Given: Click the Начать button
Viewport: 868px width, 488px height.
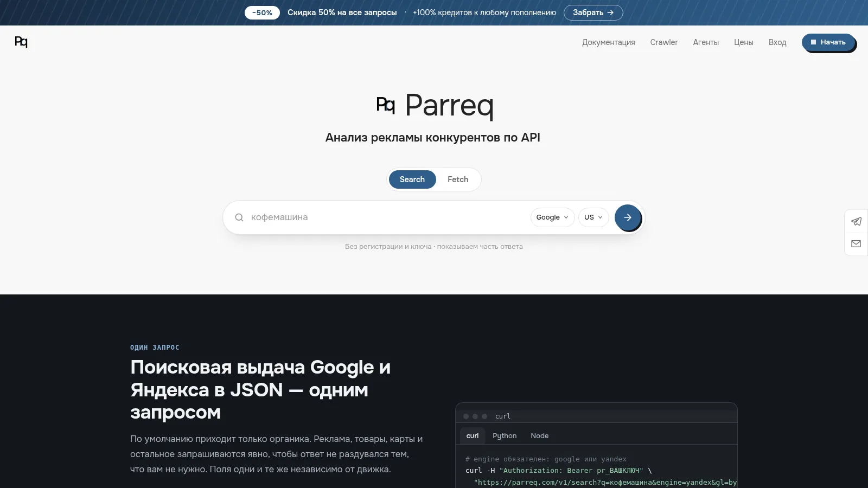Looking at the screenshot, I should pyautogui.click(x=828, y=42).
